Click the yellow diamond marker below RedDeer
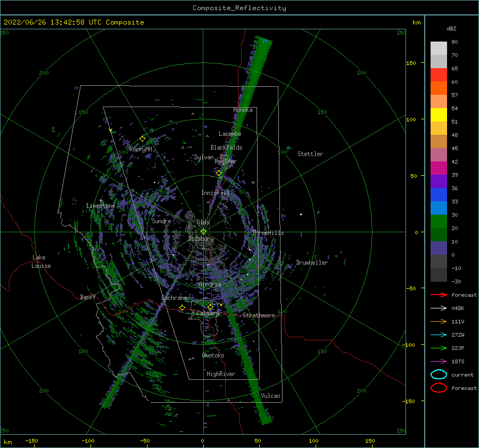479x448 pixels. 219,173
